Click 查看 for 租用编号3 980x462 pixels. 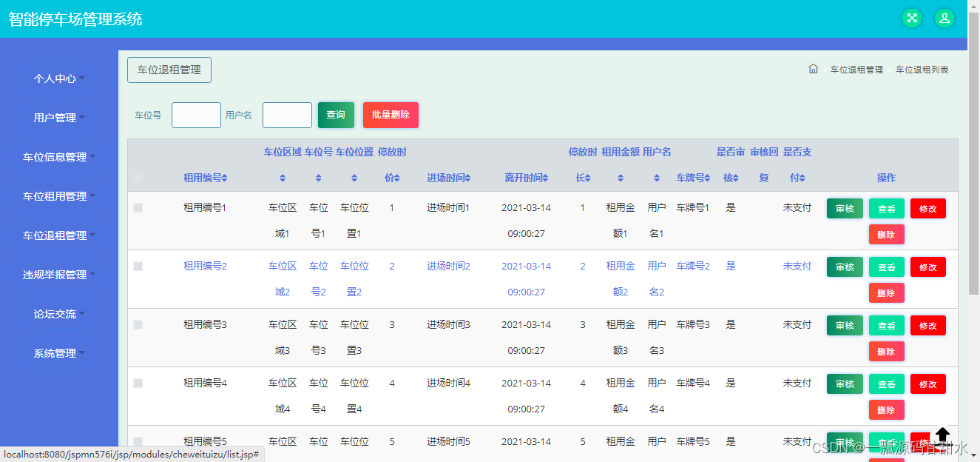point(887,326)
